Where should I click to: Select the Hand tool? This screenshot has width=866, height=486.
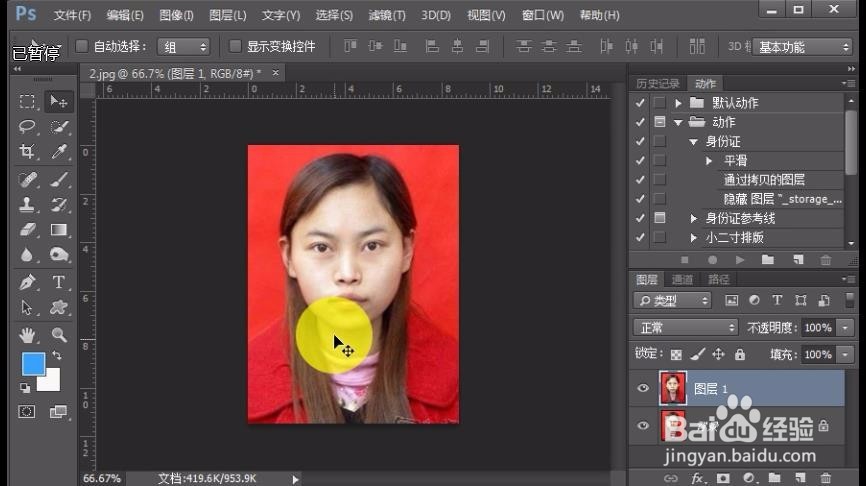click(x=27, y=335)
